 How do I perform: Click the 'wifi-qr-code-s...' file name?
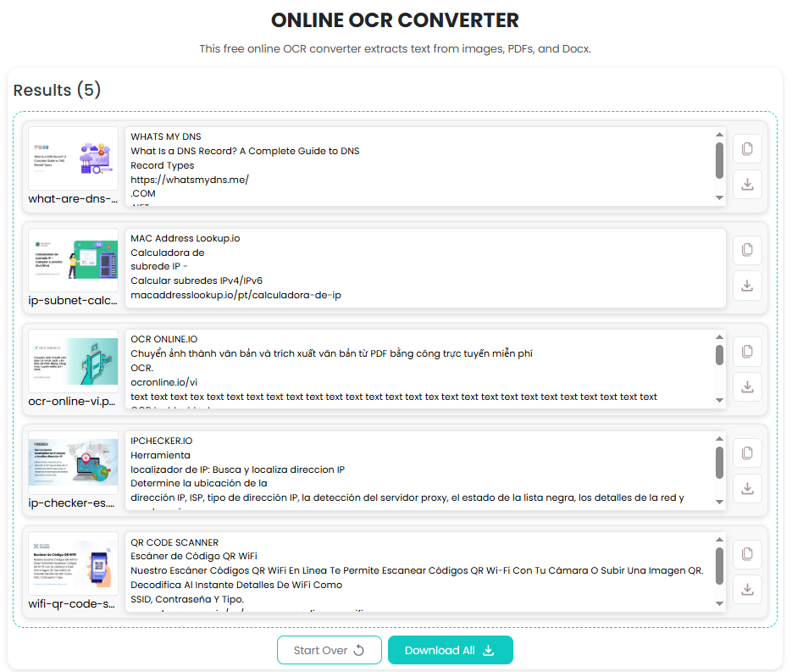72,604
